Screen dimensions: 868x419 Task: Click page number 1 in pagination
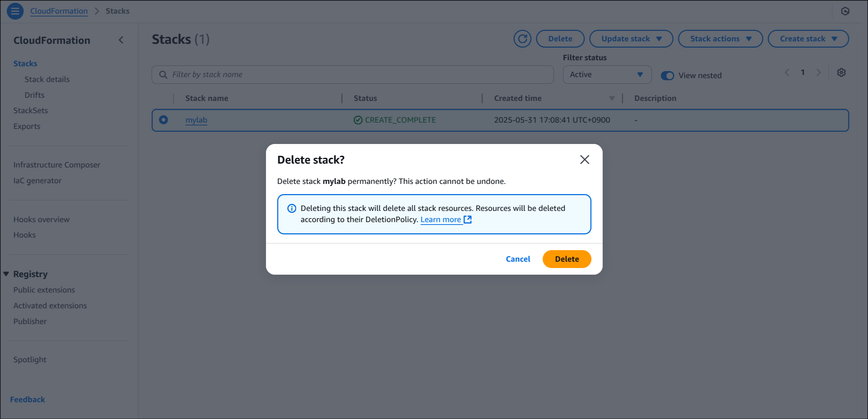803,73
